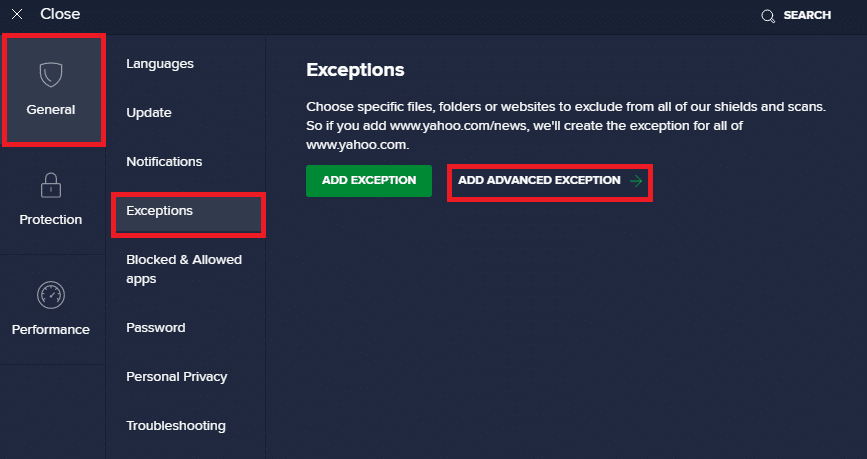
Task: Click the General shield icon
Action: pyautogui.click(x=51, y=74)
